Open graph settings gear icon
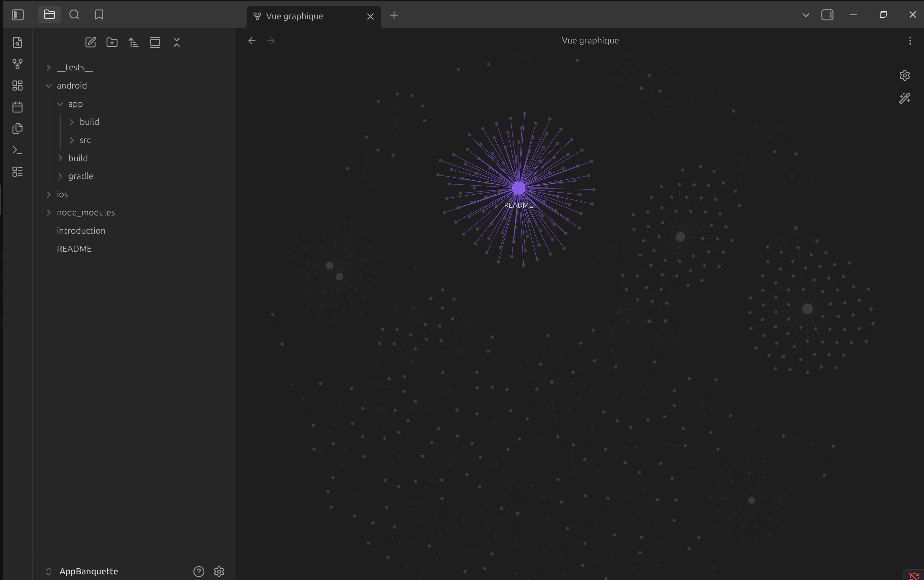This screenshot has width=924, height=580. [x=904, y=75]
